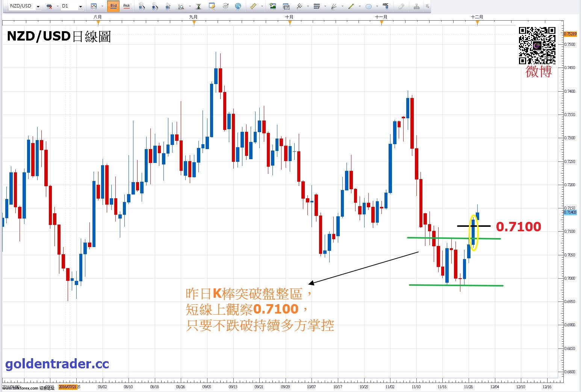The height and width of the screenshot is (392, 581).
Task: Click the zoom in magnifier icon
Action: (142, 6)
